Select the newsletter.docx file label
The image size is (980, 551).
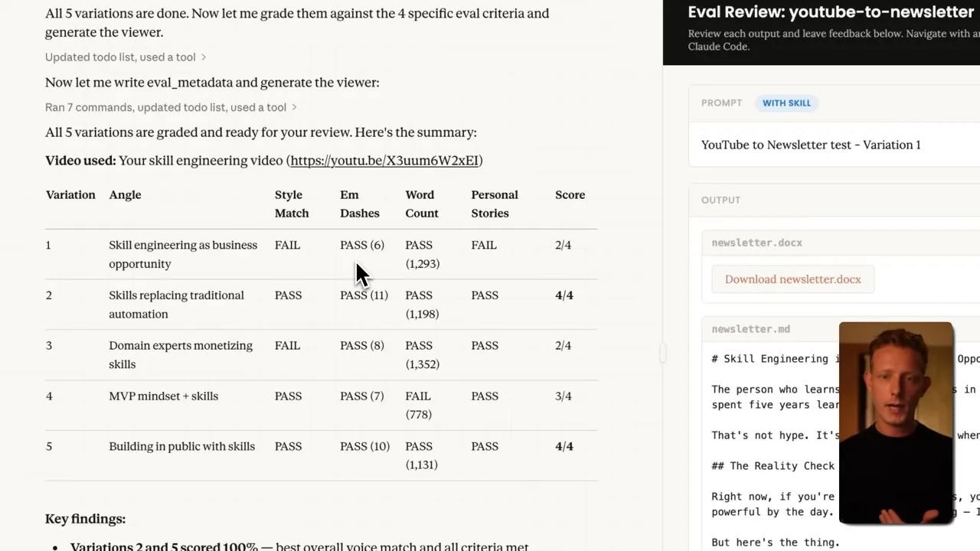click(757, 243)
